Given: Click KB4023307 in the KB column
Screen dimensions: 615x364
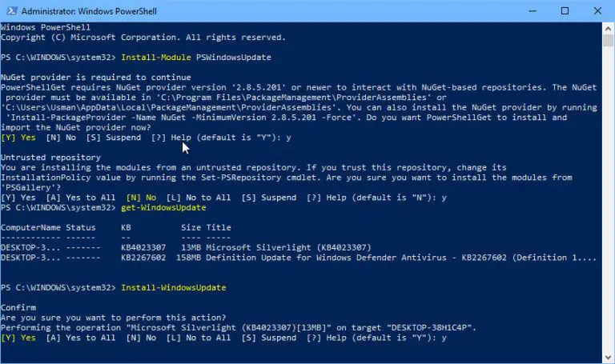Looking at the screenshot, I should [x=143, y=248].
